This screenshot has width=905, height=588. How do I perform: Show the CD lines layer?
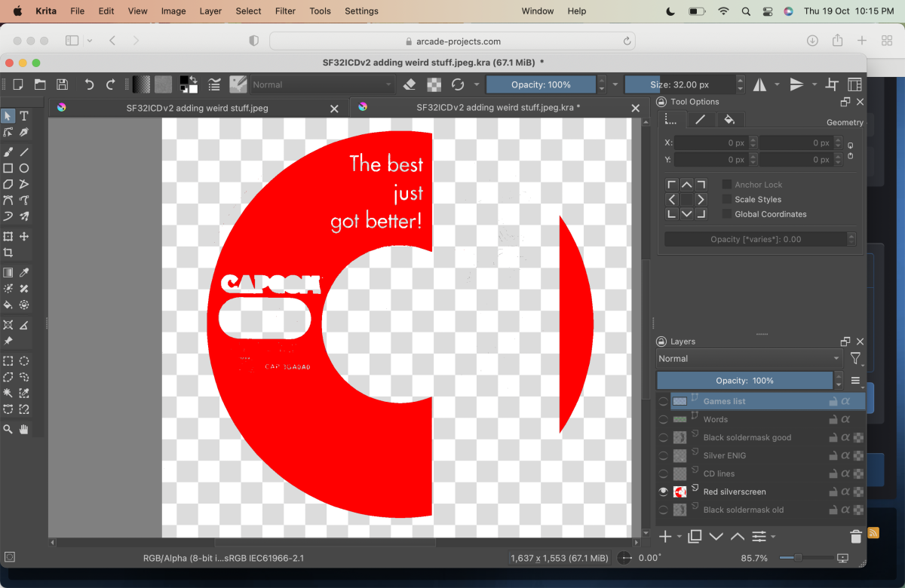pos(664,473)
